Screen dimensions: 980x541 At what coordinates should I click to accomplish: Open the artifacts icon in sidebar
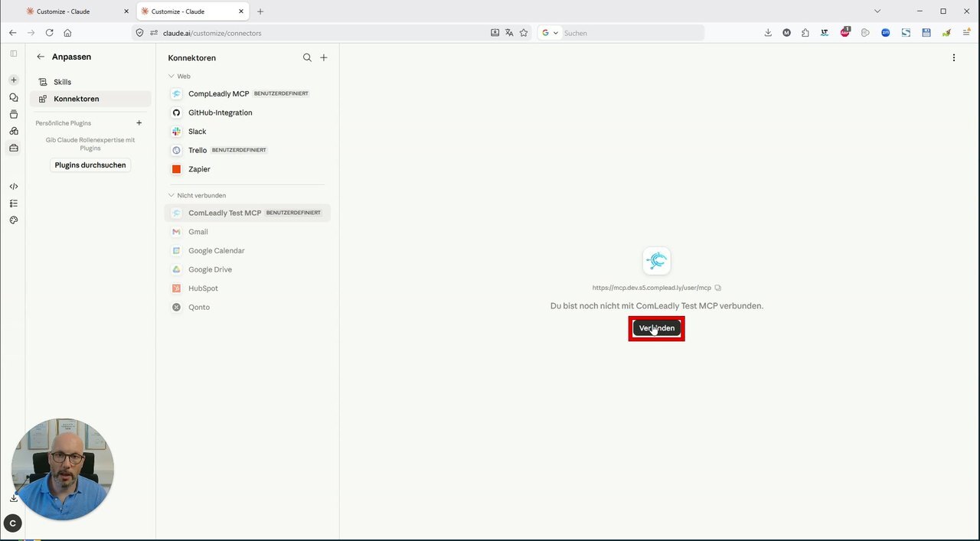[x=13, y=131]
